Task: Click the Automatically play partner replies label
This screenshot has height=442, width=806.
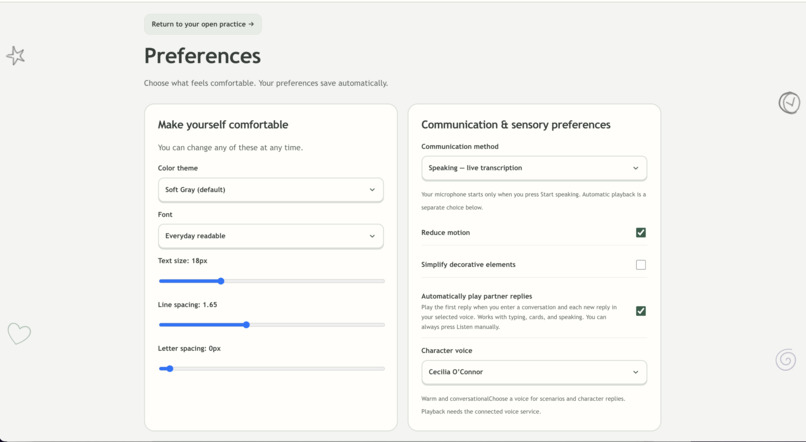Action: (477, 296)
